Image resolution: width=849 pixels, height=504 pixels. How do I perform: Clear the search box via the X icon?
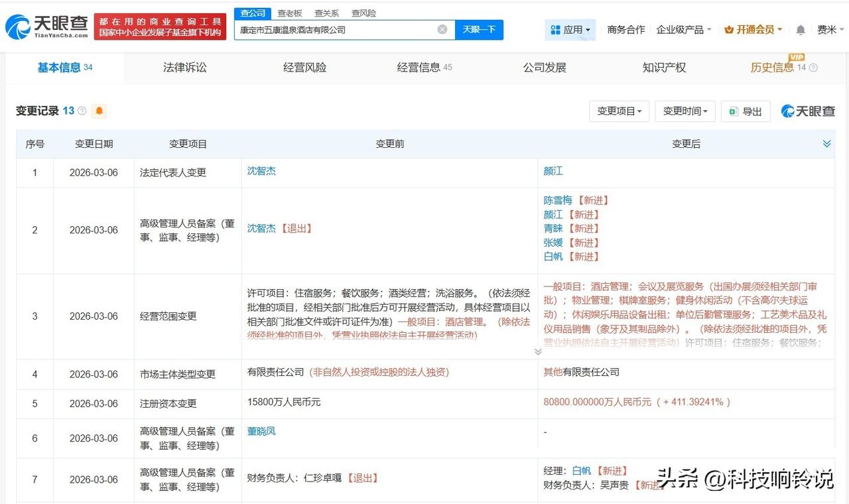click(441, 29)
